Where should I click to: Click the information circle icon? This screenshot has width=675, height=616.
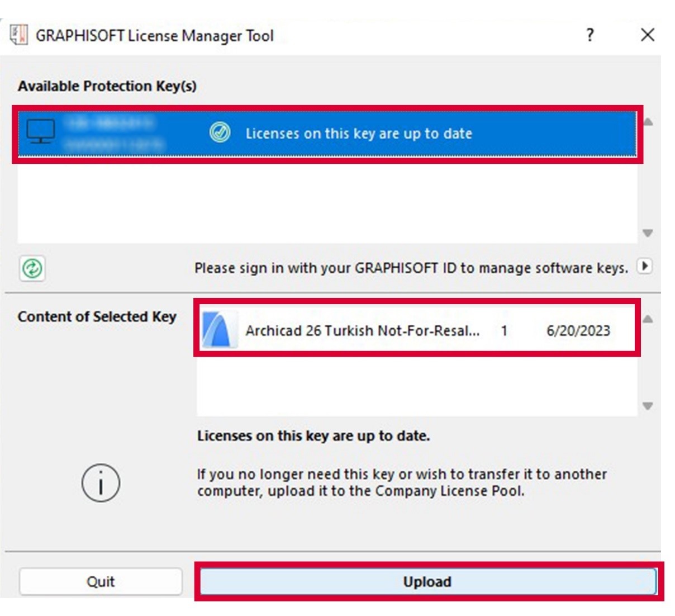101,483
